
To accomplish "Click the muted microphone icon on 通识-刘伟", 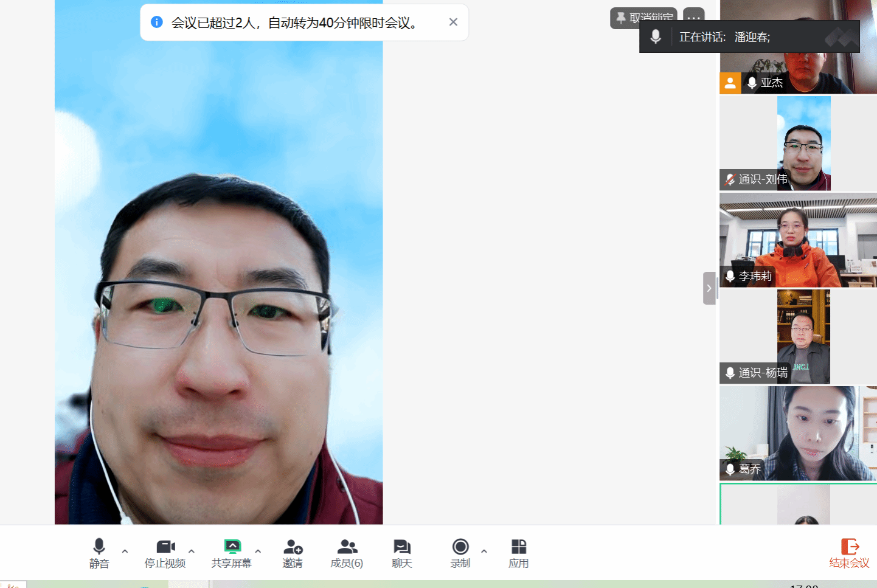I will click(x=730, y=179).
